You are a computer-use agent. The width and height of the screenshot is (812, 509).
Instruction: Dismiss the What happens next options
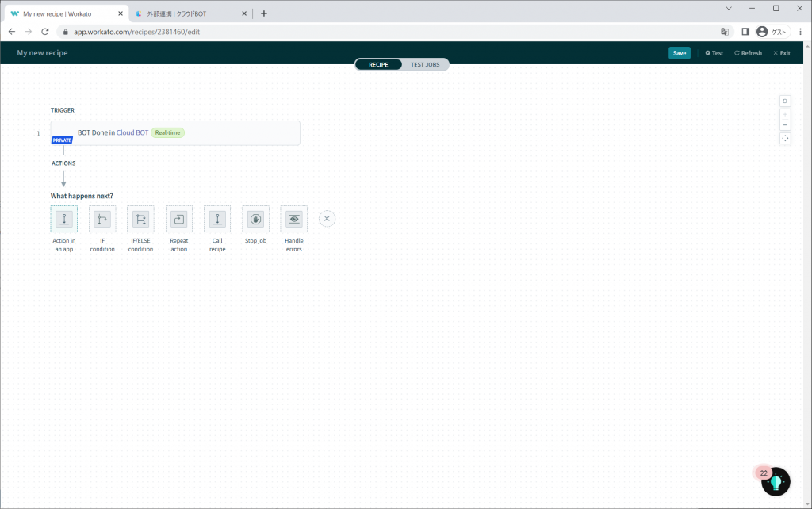tap(327, 219)
